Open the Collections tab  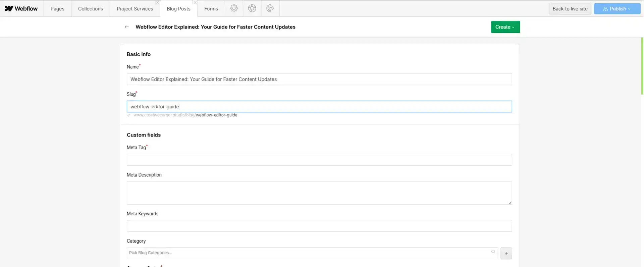point(91,8)
